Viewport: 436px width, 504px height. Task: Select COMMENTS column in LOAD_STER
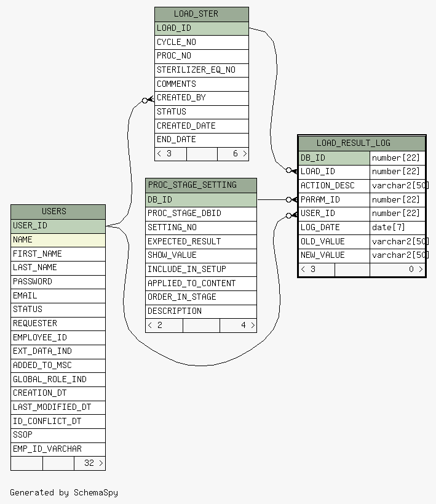[x=202, y=84]
